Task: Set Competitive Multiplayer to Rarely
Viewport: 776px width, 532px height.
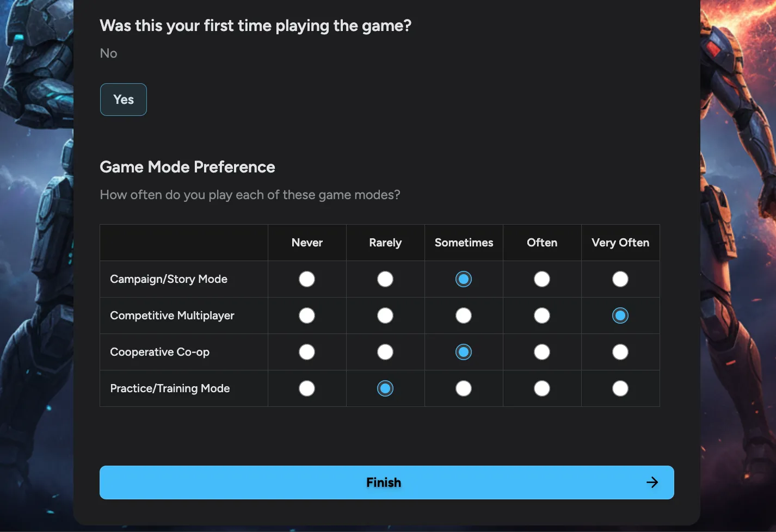Action: (x=385, y=316)
